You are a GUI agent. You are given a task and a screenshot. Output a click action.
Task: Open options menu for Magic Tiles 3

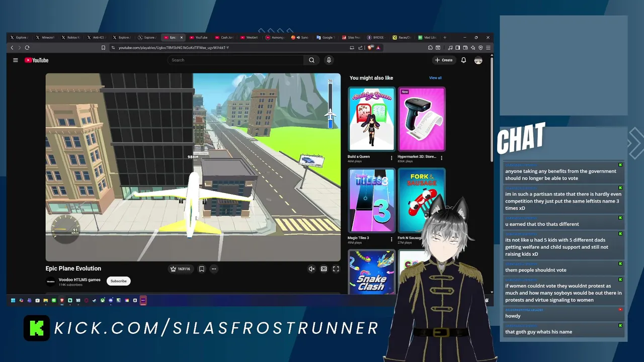tap(392, 239)
